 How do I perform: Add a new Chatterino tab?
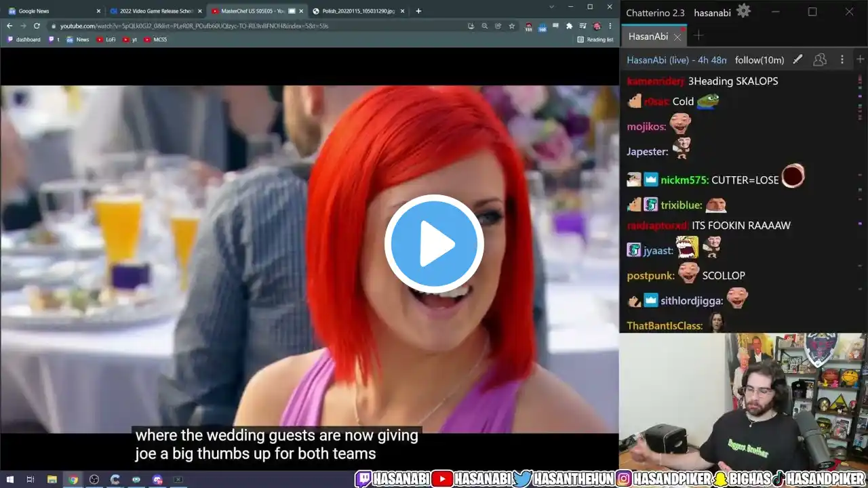coord(698,36)
